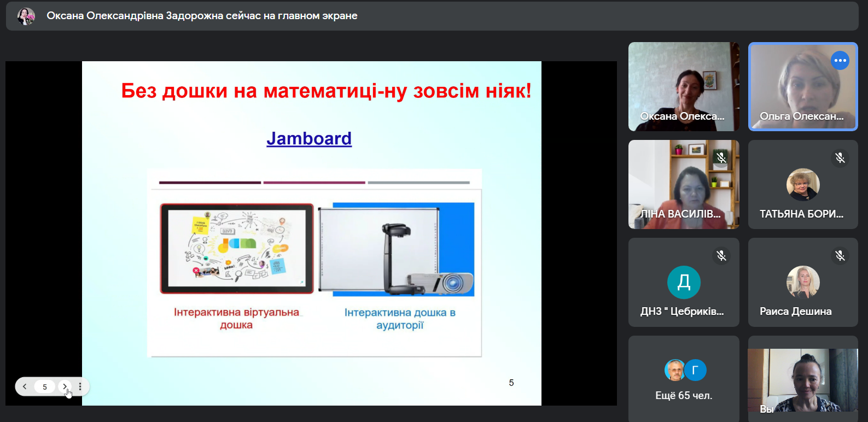Click muted mic icon on Ліна's tile

[x=721, y=158]
